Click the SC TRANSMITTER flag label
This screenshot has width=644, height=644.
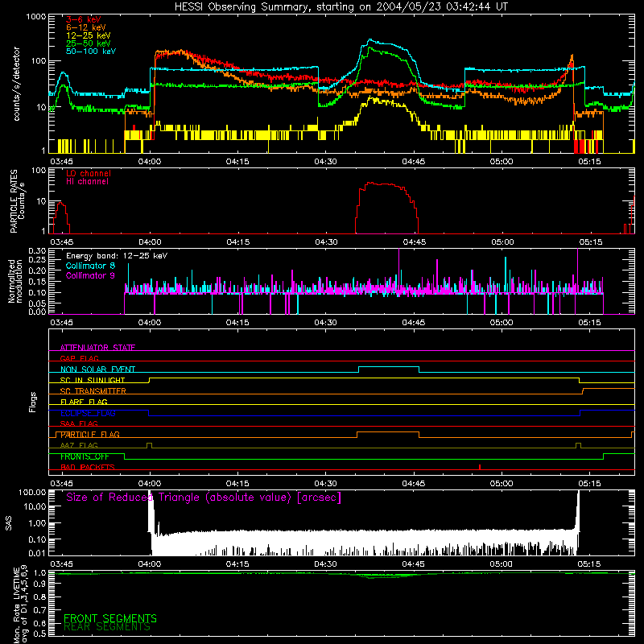93,391
